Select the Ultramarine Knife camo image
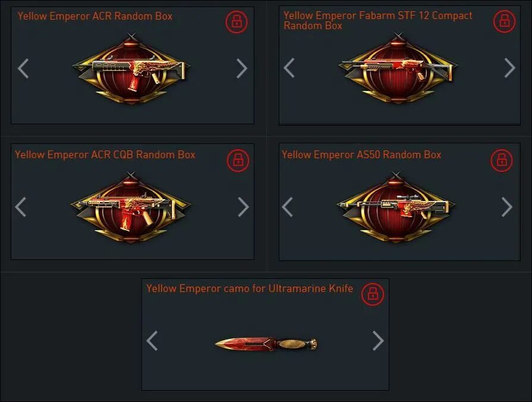 266,344
